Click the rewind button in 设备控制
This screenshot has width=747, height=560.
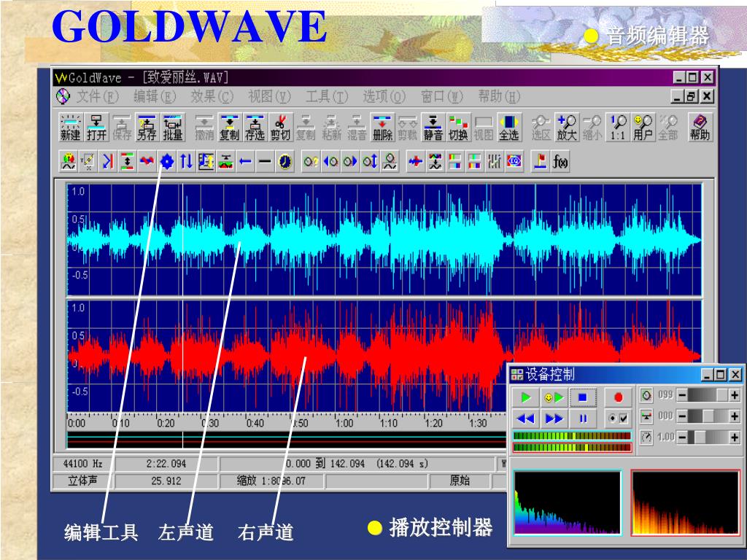click(526, 419)
